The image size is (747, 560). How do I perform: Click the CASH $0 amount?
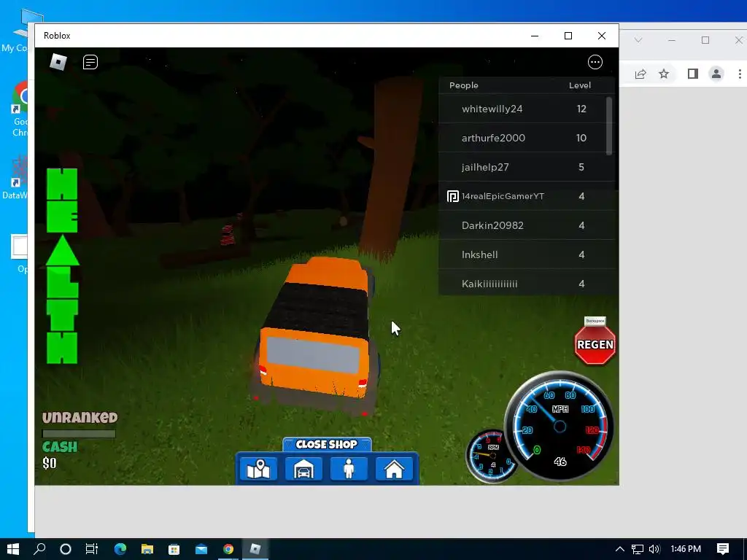pos(50,463)
